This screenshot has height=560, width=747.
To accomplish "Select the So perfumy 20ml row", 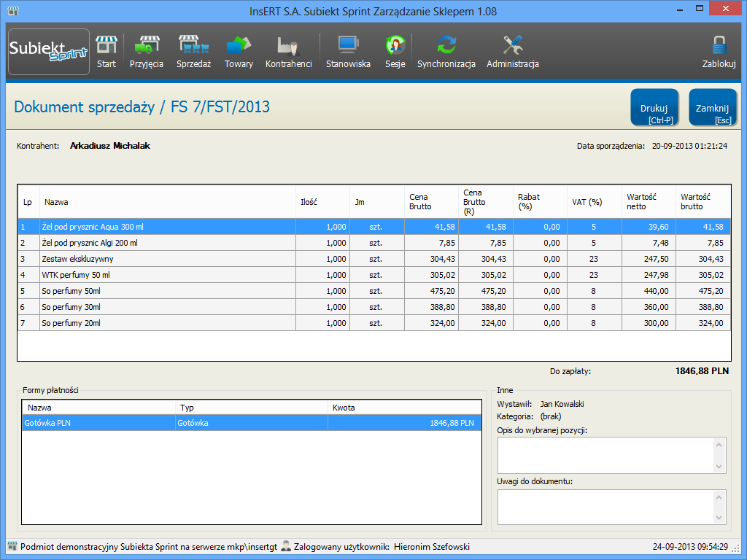I will (374, 323).
